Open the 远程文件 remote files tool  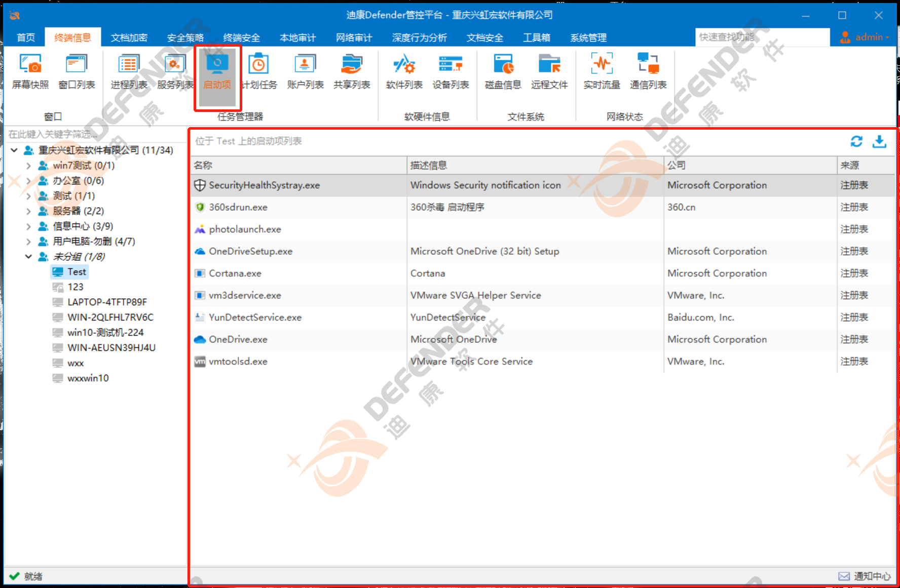pos(549,72)
